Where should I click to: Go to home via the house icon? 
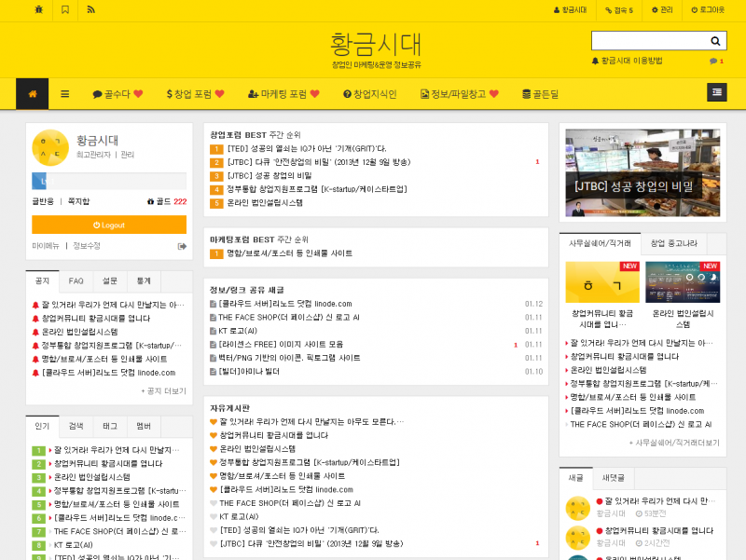tap(33, 94)
